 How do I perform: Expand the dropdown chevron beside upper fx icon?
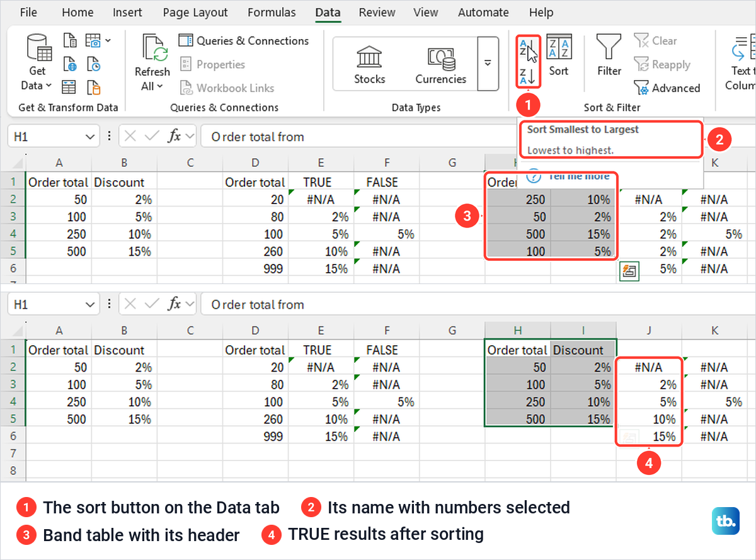[190, 137]
